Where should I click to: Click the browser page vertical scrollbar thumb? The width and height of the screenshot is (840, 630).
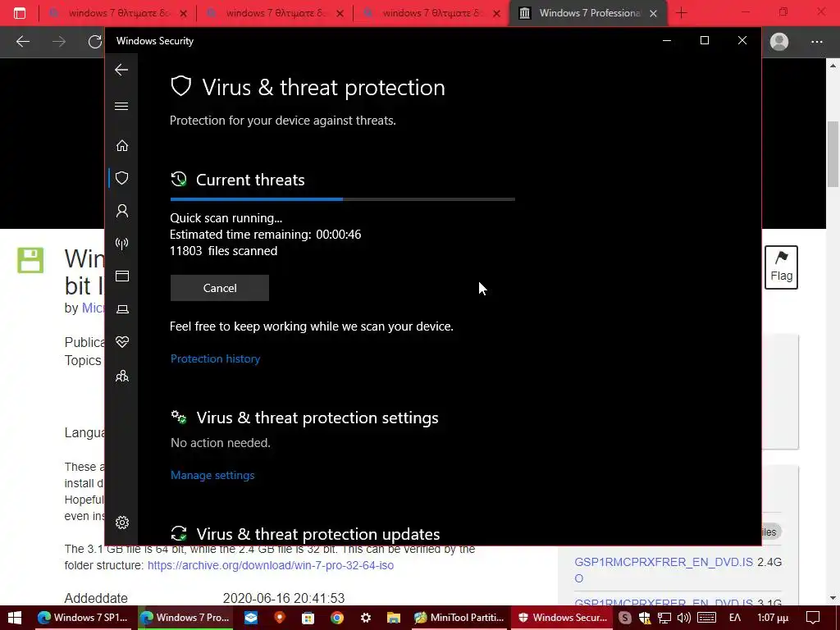coord(833,154)
